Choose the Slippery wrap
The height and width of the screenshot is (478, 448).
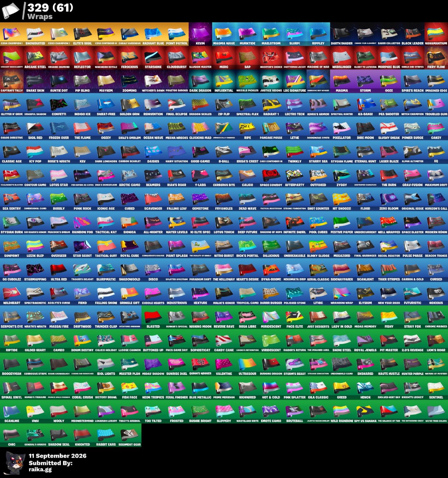224,411
